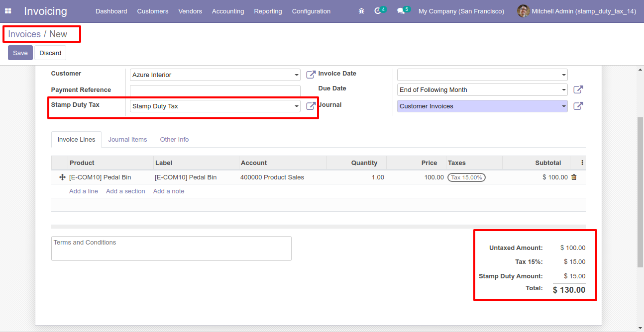Switch company My Company (San Francisco)
The height and width of the screenshot is (332, 644).
(x=461, y=11)
